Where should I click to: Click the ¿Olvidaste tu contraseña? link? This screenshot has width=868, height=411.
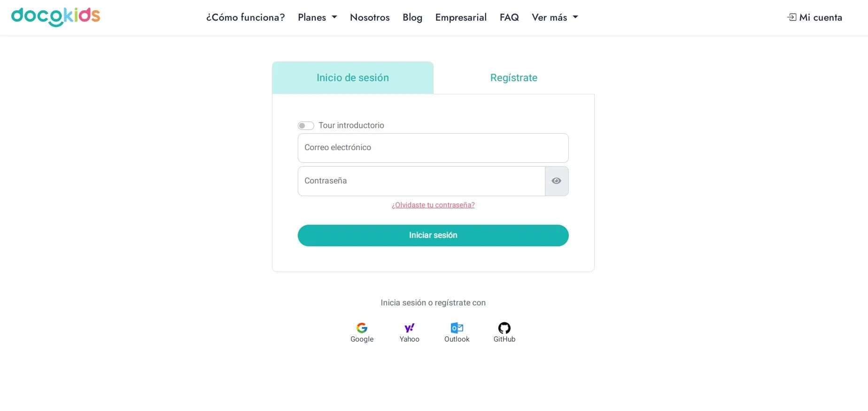click(433, 205)
